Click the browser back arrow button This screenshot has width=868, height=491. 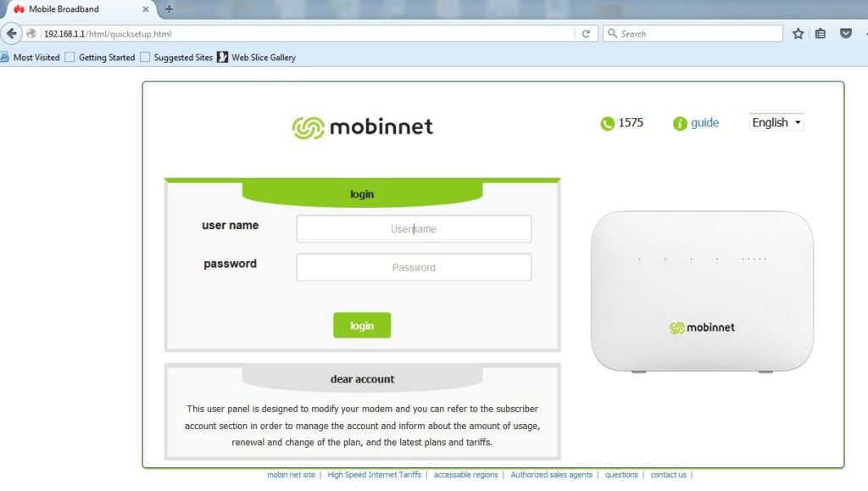(x=11, y=34)
